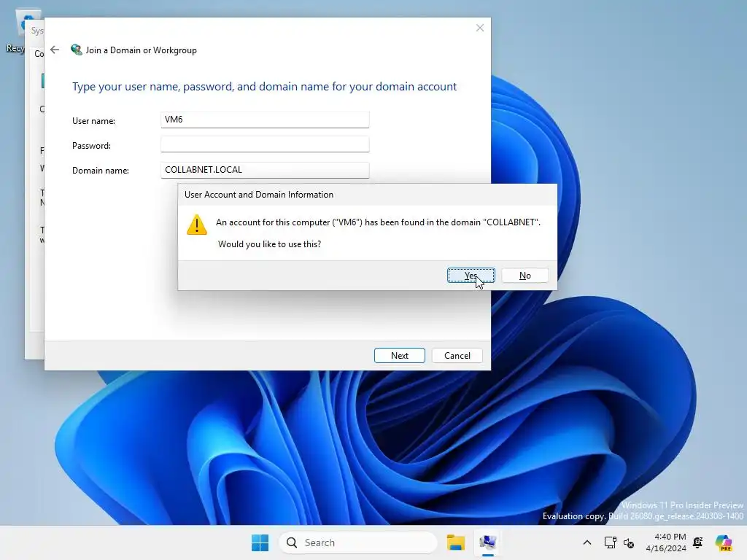Show hidden system tray icons
Screen dimensions: 747x560
pyautogui.click(x=587, y=542)
